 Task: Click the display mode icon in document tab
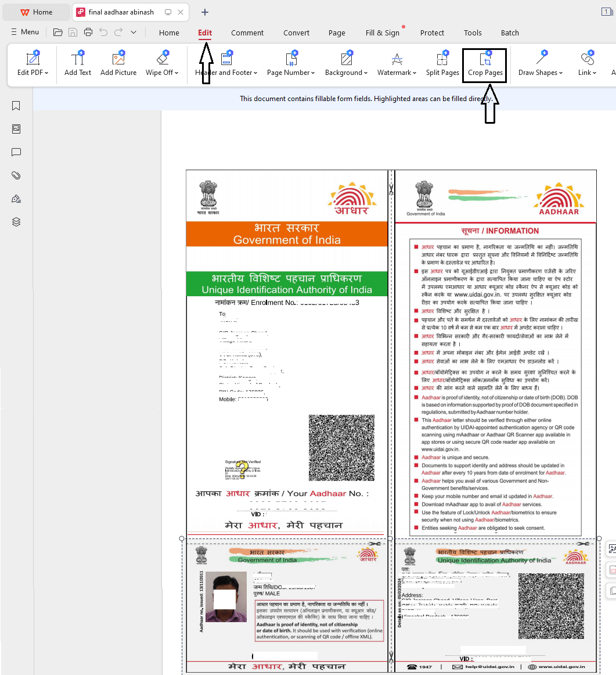tap(168, 12)
